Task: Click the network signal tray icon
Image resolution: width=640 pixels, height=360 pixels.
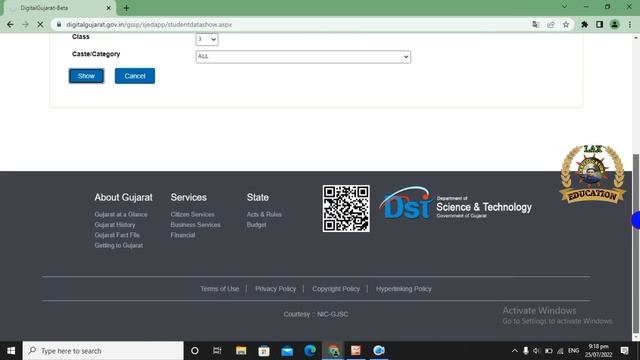Action: 560,351
